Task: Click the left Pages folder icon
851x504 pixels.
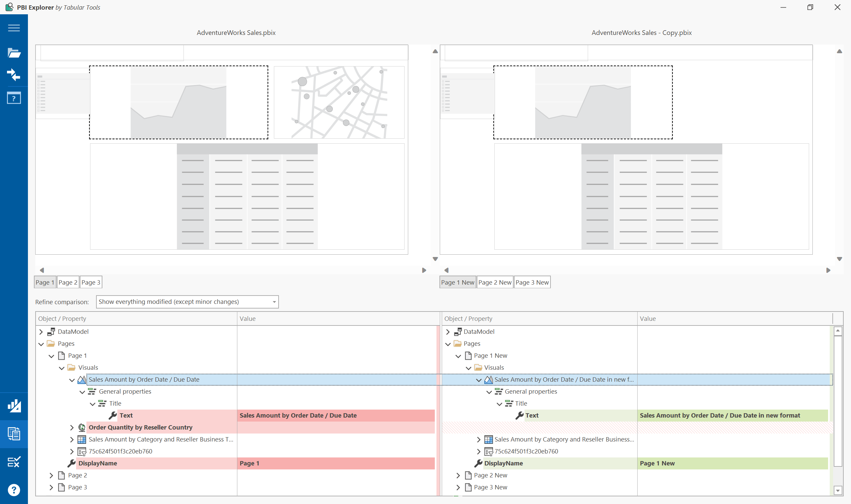Action: point(51,344)
